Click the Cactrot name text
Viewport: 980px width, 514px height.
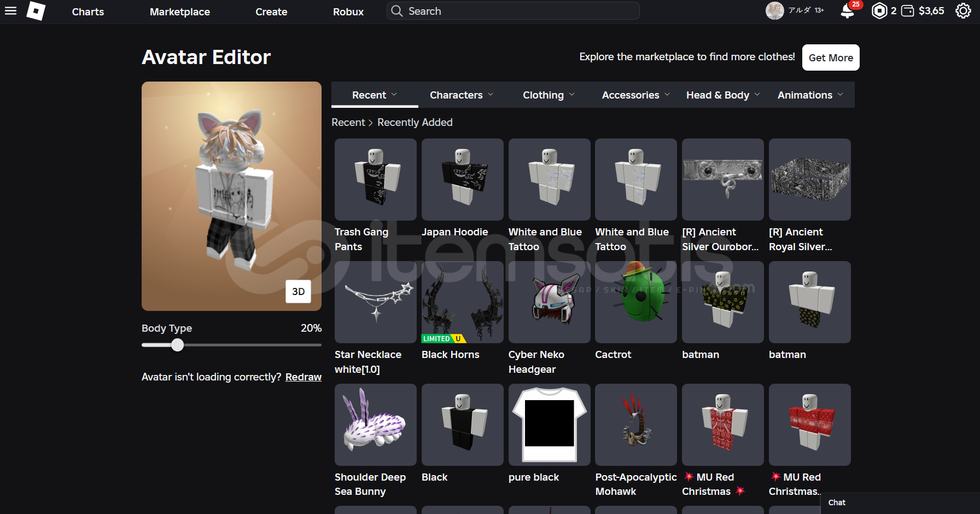(613, 355)
